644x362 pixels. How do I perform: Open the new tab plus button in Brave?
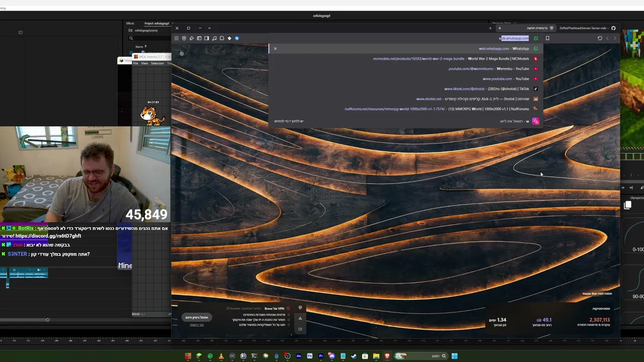[x=490, y=28]
